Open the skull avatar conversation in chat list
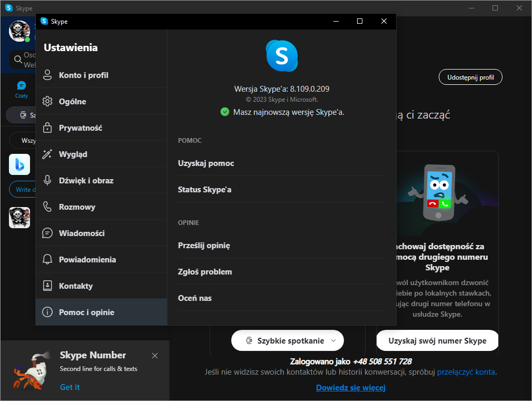This screenshot has width=532, height=401. 19,217
